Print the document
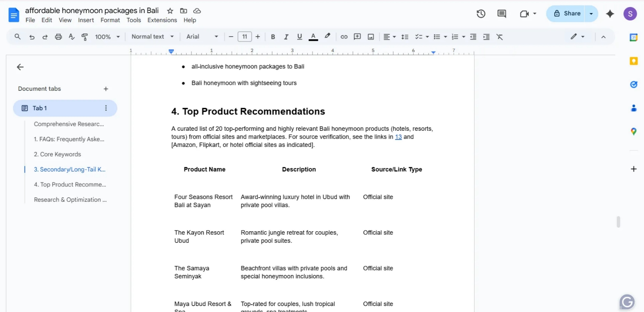This screenshot has height=312, width=644. coord(58,37)
